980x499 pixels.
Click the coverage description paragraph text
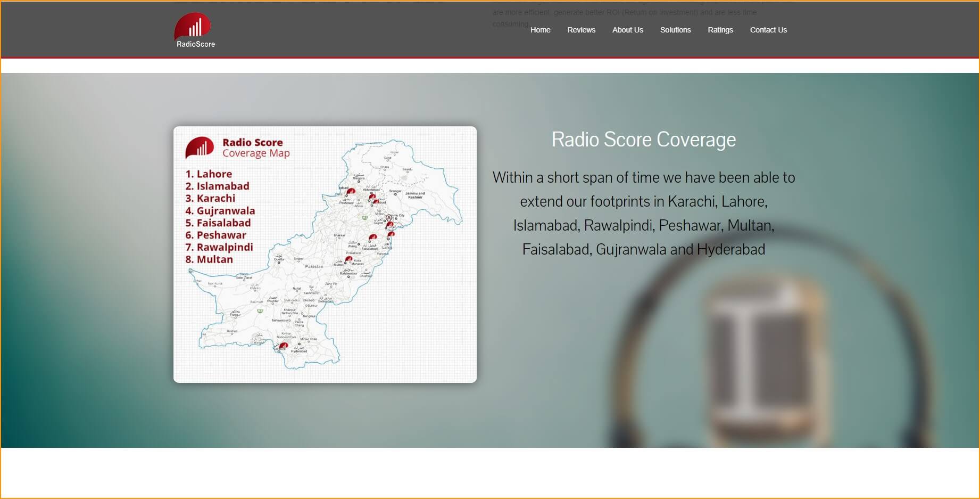coord(643,213)
